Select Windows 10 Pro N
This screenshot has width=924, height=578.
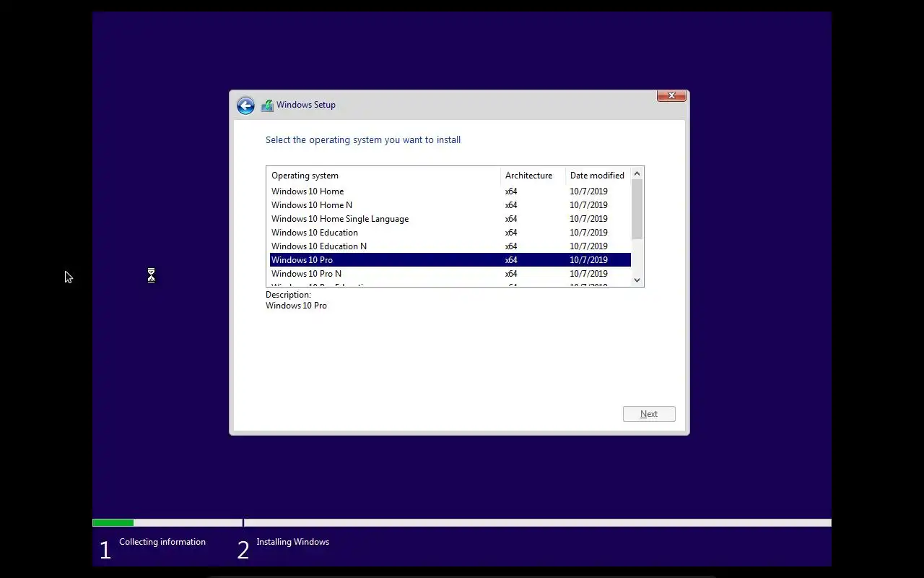(x=450, y=274)
